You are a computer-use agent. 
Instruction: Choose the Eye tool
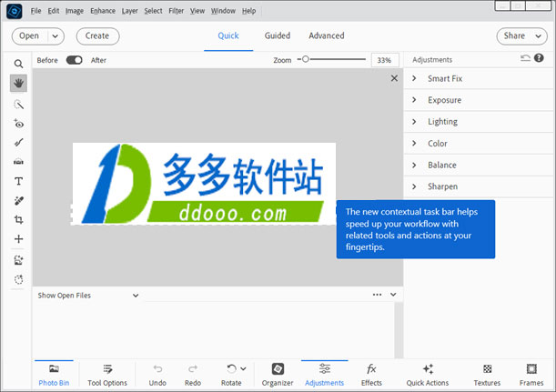(x=18, y=124)
